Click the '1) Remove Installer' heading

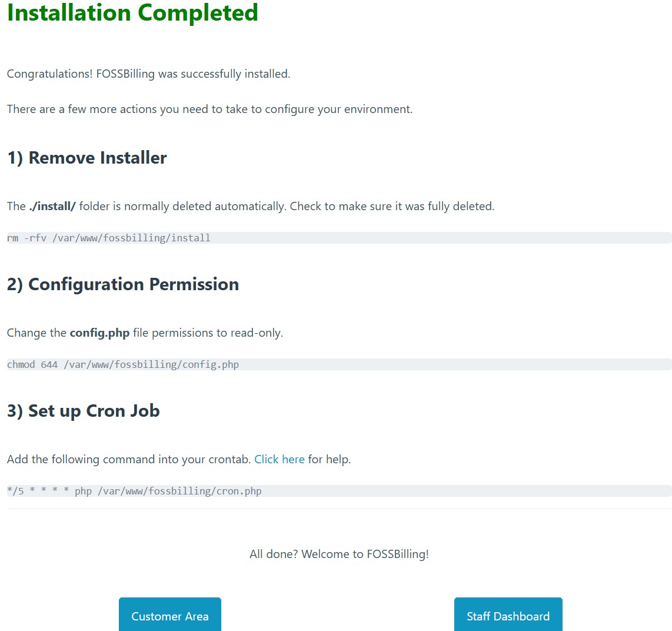pos(87,158)
